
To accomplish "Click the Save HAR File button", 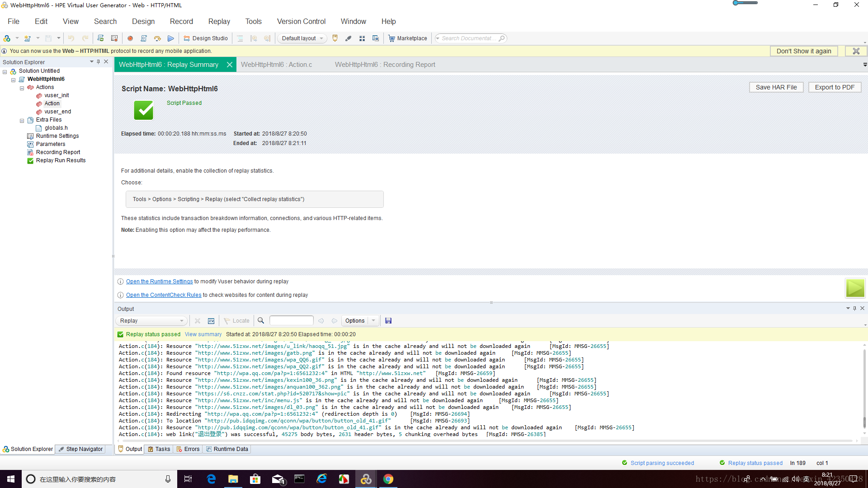I will point(776,87).
